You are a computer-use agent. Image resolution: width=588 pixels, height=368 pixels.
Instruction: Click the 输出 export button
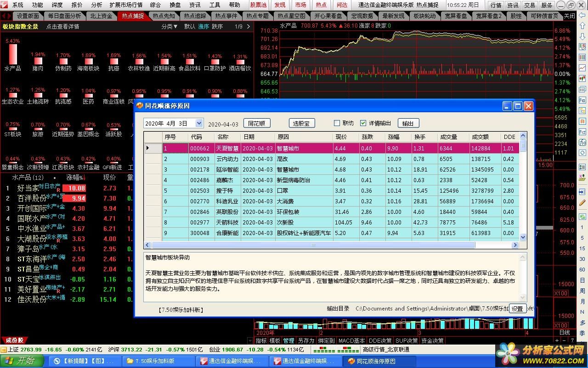(x=408, y=123)
